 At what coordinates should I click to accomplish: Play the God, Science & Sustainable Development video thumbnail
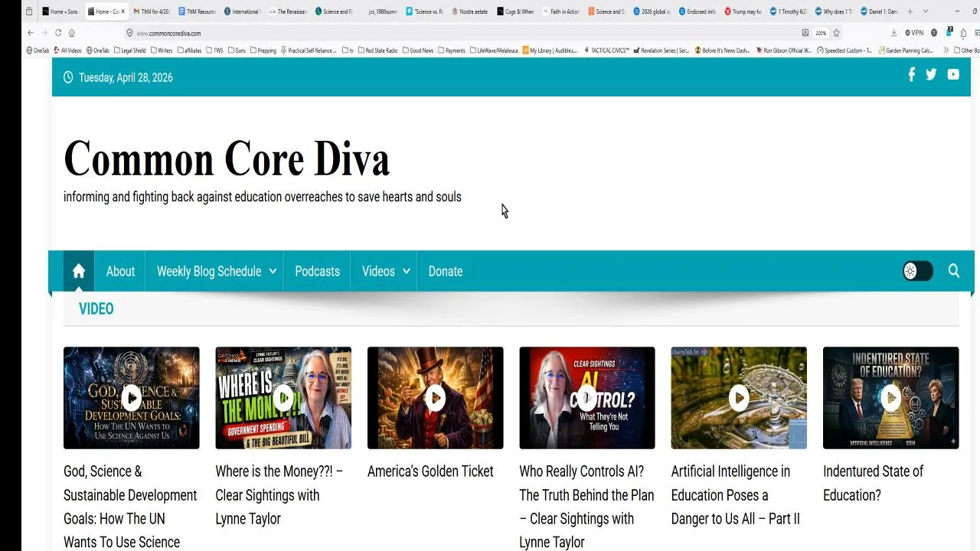(x=131, y=398)
